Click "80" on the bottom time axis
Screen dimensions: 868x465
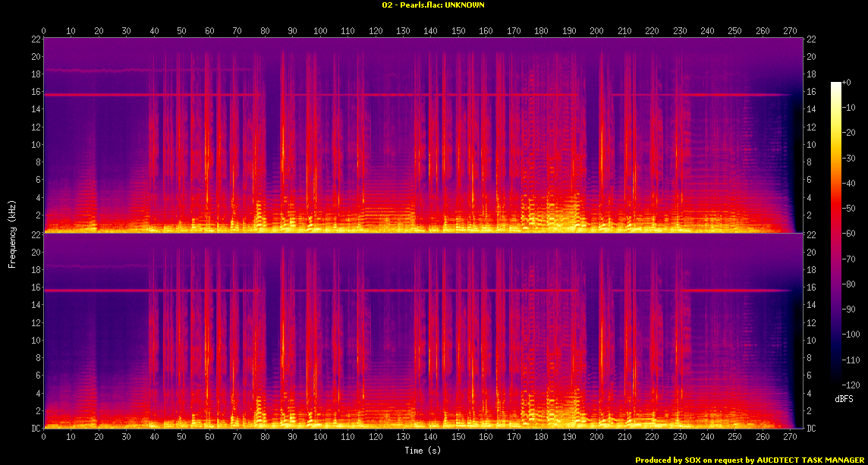(265, 435)
